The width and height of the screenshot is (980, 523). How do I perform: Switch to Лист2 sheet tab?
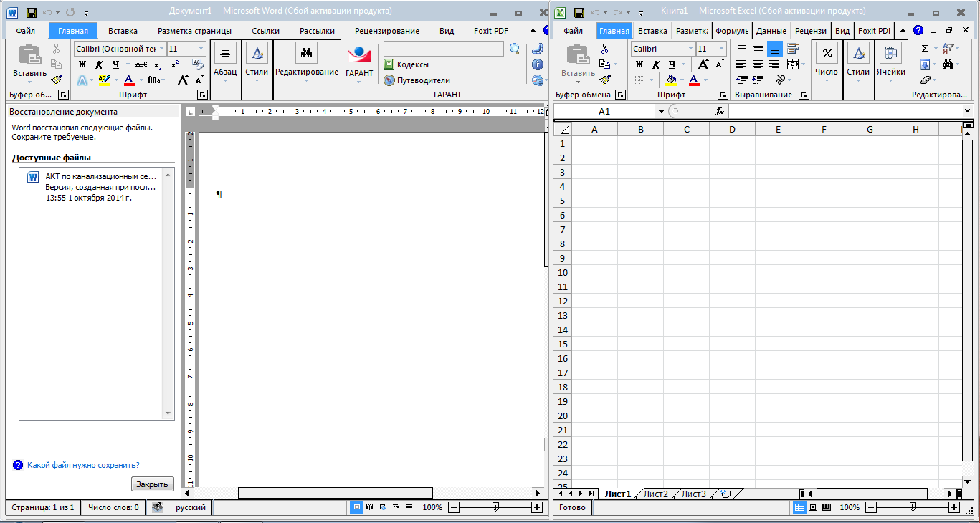[x=655, y=494]
